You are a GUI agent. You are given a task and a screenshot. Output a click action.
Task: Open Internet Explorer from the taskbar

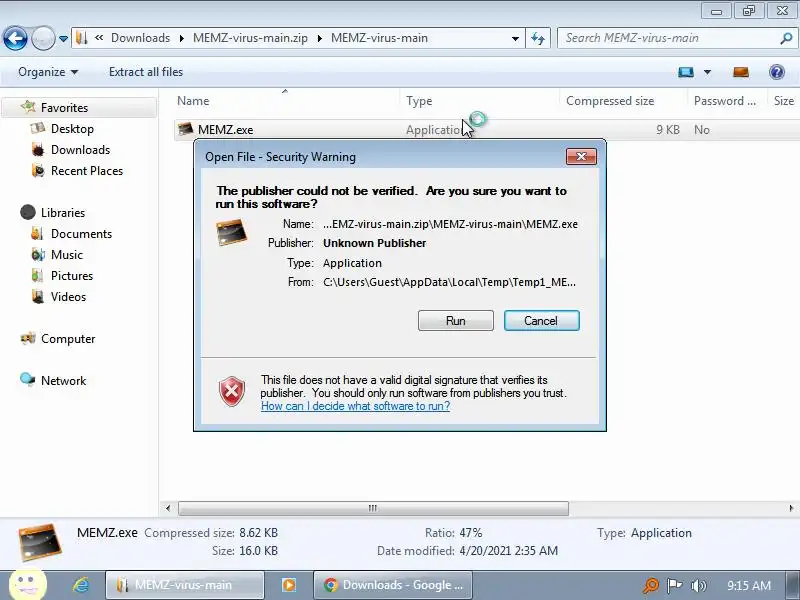(x=81, y=585)
